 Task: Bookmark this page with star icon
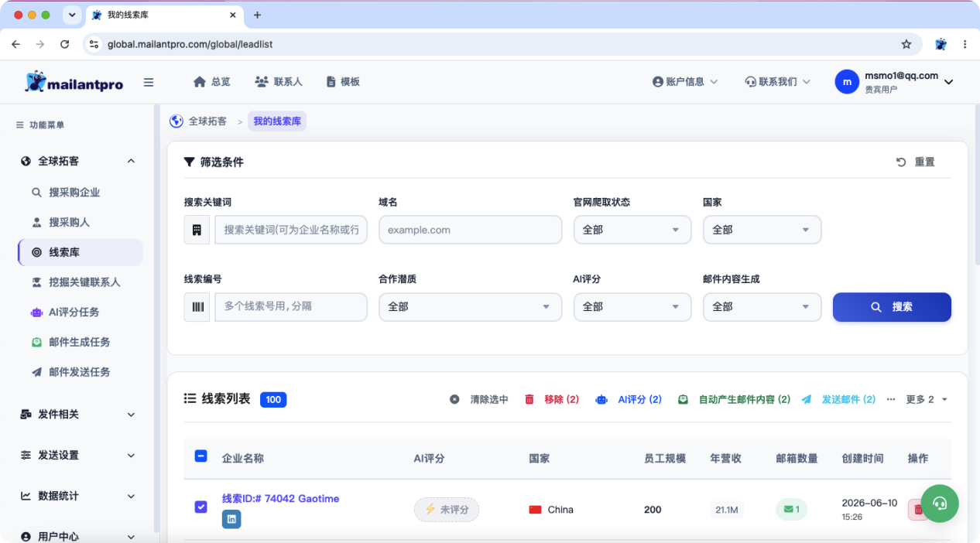tap(906, 44)
